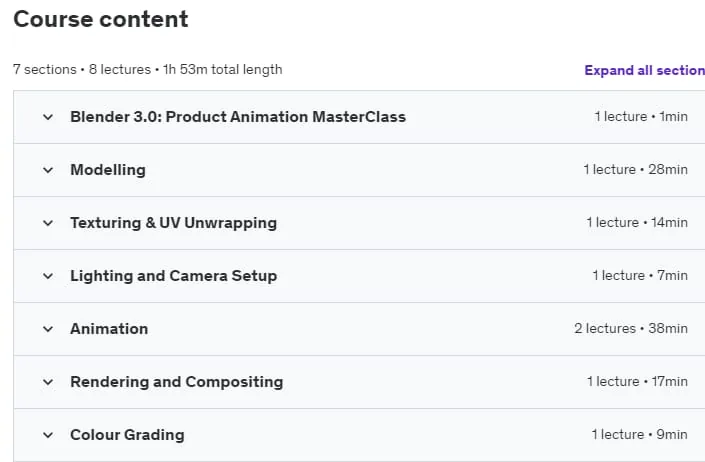This screenshot has height=462, width=705.
Task: Expand Lighting and Camera Setup chevron
Action: tap(48, 276)
